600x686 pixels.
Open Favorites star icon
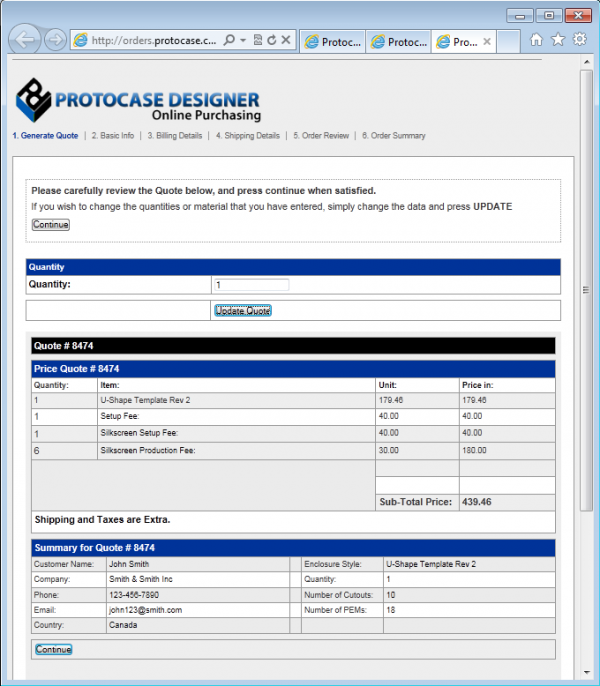(x=558, y=40)
